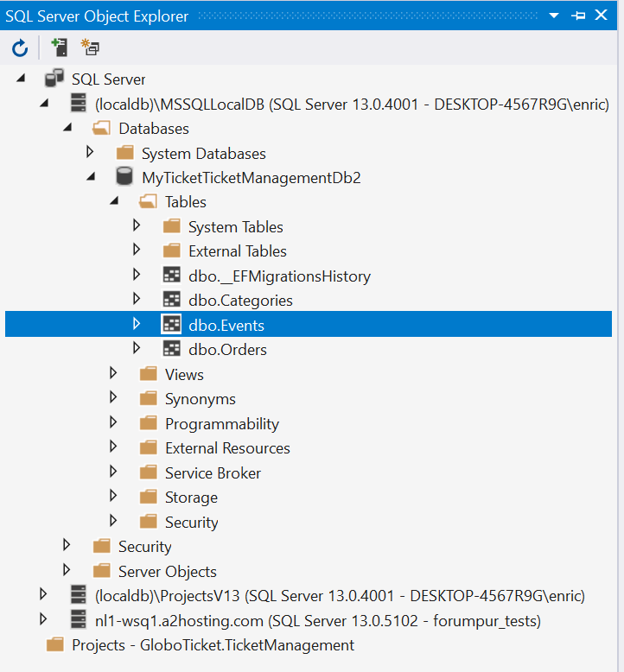Click the MSSQLLocalDB server icon
The image size is (624, 672).
click(78, 104)
